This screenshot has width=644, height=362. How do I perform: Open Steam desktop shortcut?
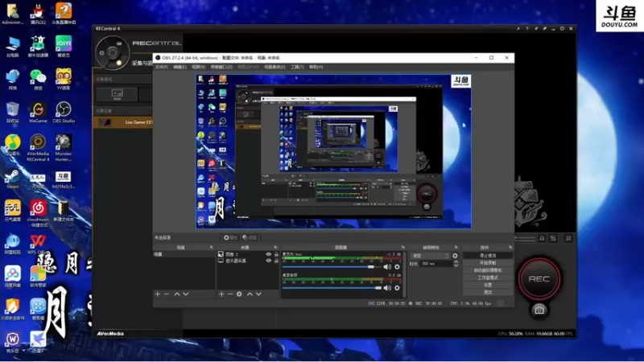12,179
